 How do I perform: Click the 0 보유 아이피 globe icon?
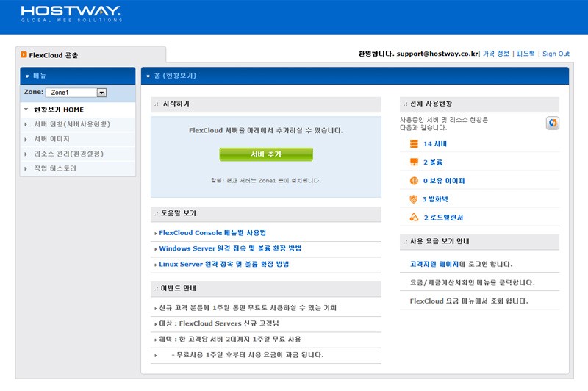click(414, 180)
